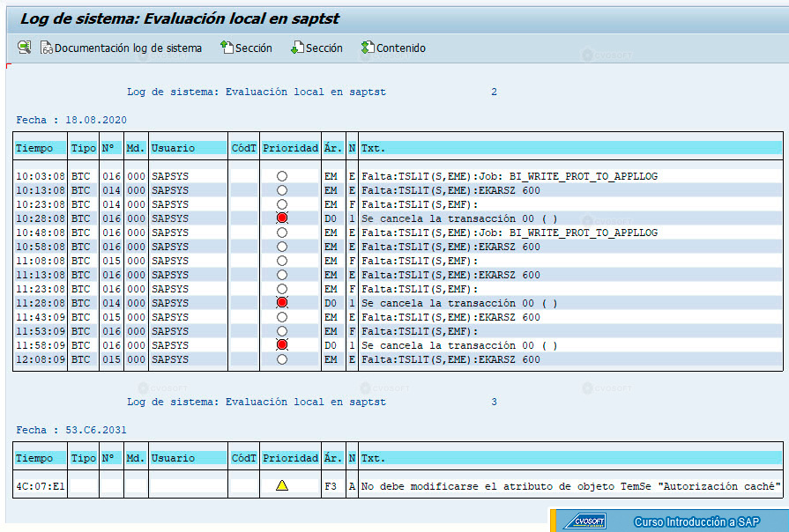Click the CVOSOFT logo in bottom banner

click(x=584, y=521)
